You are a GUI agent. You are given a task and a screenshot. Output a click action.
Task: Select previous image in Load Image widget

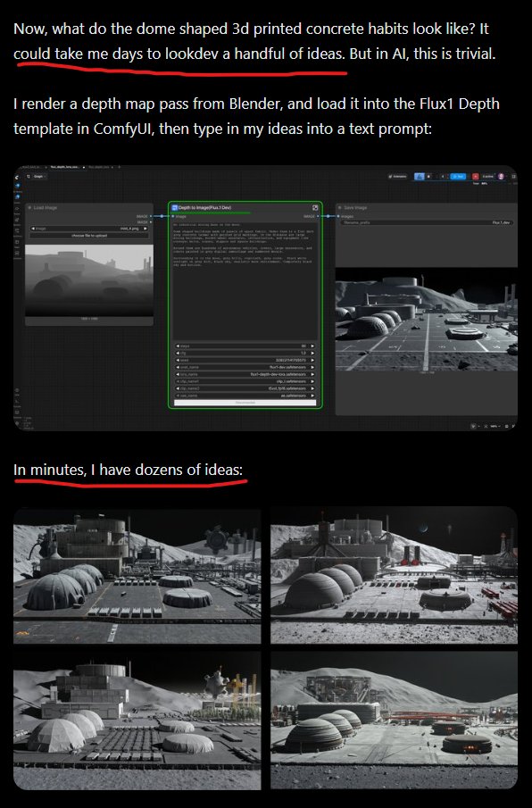(x=33, y=229)
